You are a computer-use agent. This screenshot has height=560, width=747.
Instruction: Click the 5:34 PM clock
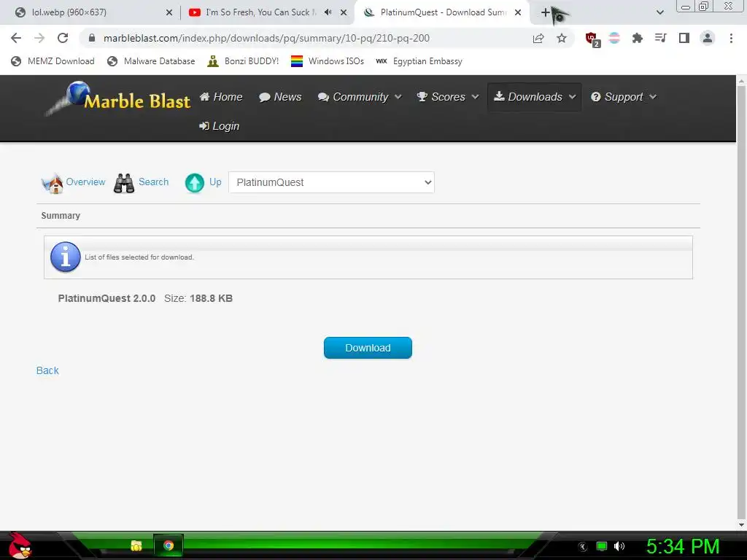(683, 546)
